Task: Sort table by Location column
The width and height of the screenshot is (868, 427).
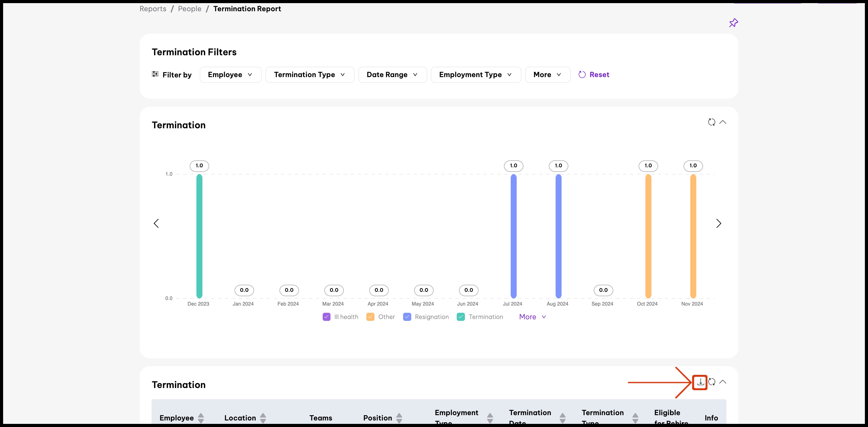Action: 263,418
